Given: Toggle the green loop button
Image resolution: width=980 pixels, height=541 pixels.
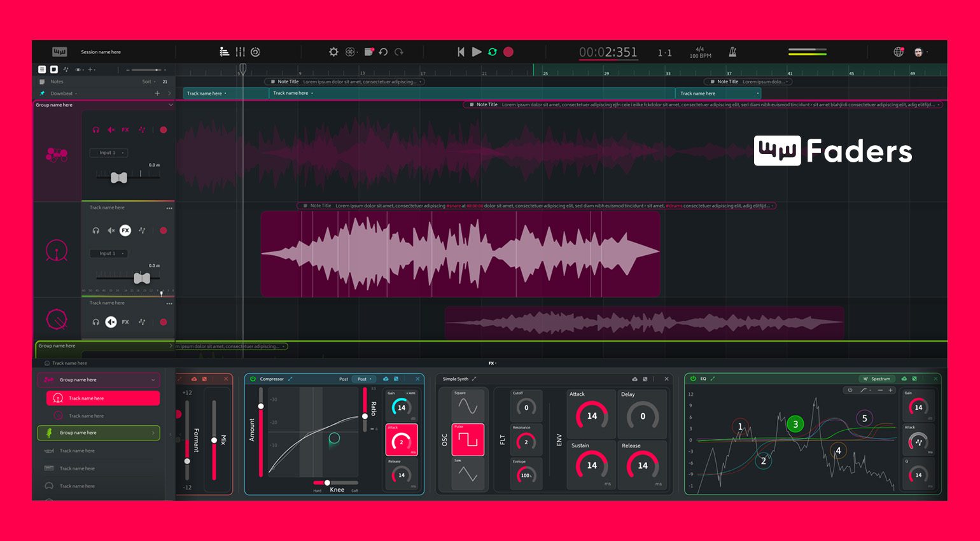Looking at the screenshot, I should pyautogui.click(x=493, y=52).
